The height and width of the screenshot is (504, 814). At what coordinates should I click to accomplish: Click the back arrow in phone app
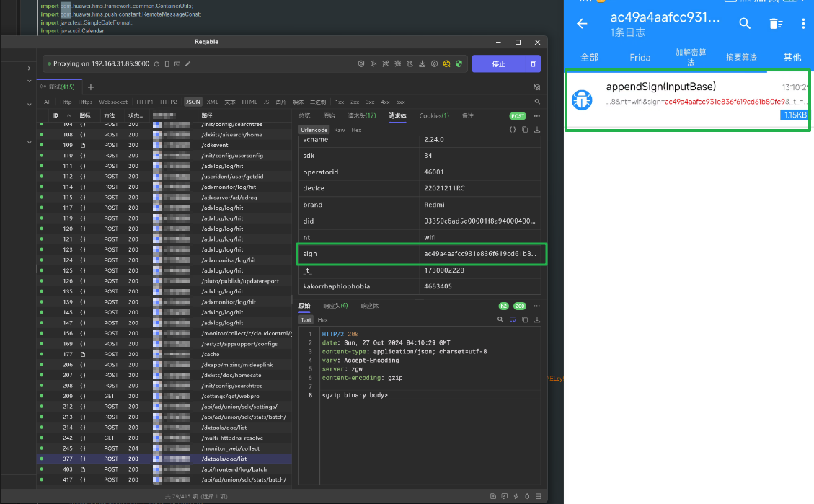point(582,24)
